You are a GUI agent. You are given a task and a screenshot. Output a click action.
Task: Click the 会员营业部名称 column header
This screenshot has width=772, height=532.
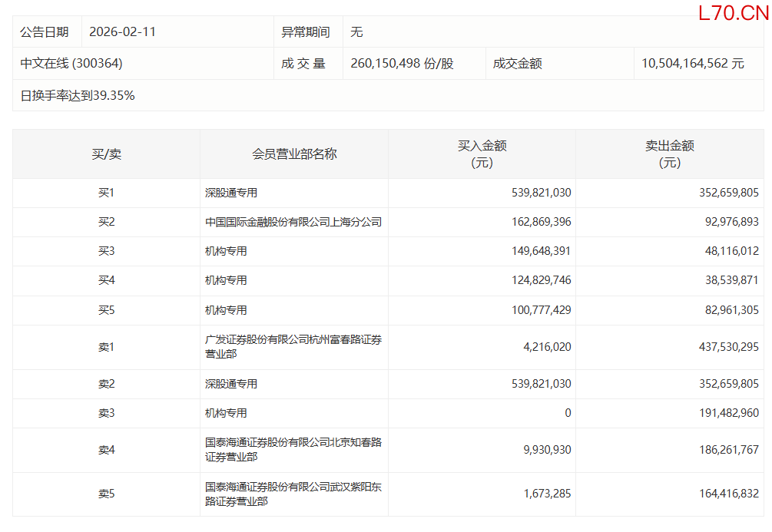[x=294, y=154]
